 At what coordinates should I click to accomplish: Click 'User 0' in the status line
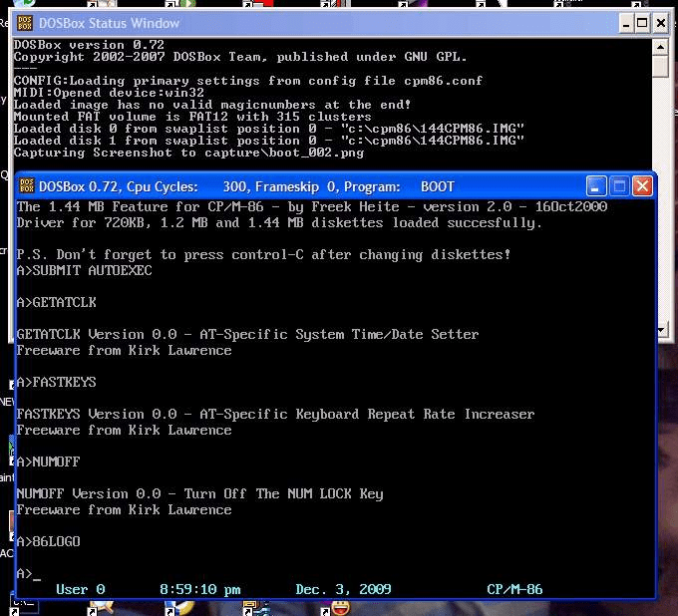click(x=81, y=589)
